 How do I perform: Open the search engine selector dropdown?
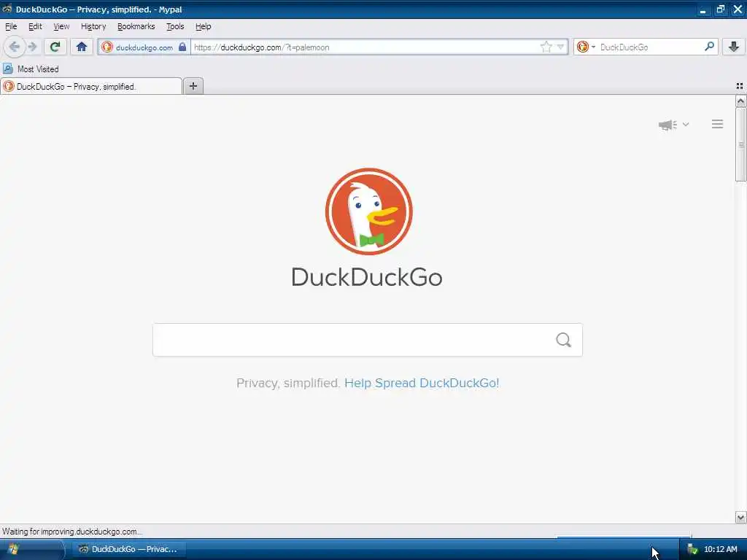[x=586, y=47]
